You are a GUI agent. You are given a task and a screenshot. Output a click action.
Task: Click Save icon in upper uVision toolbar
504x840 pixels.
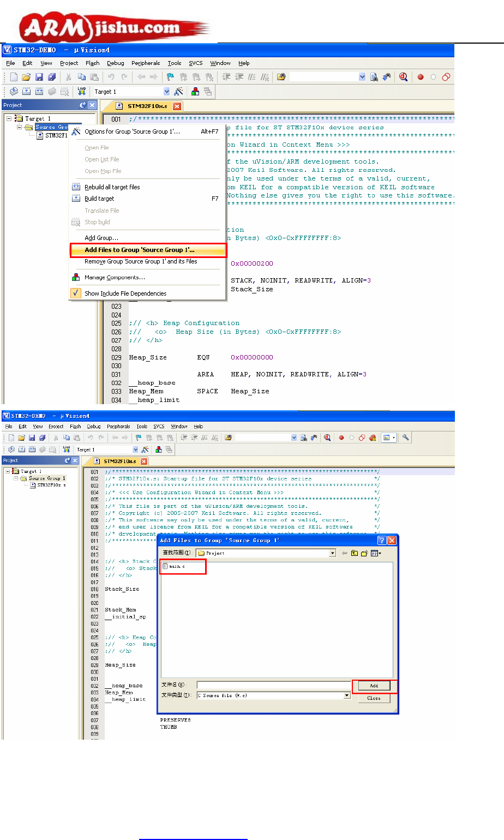tap(39, 77)
